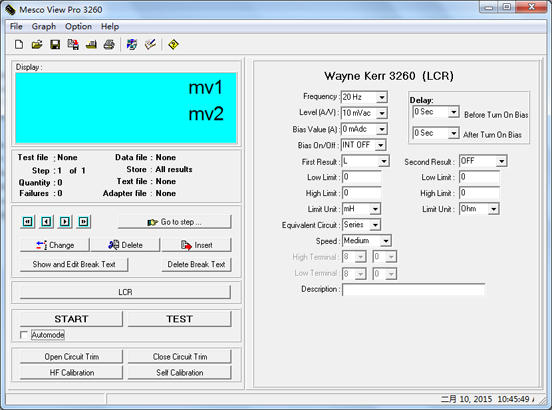The height and width of the screenshot is (410, 552).
Task: Click the Second Result High Limit field
Action: 479,193
